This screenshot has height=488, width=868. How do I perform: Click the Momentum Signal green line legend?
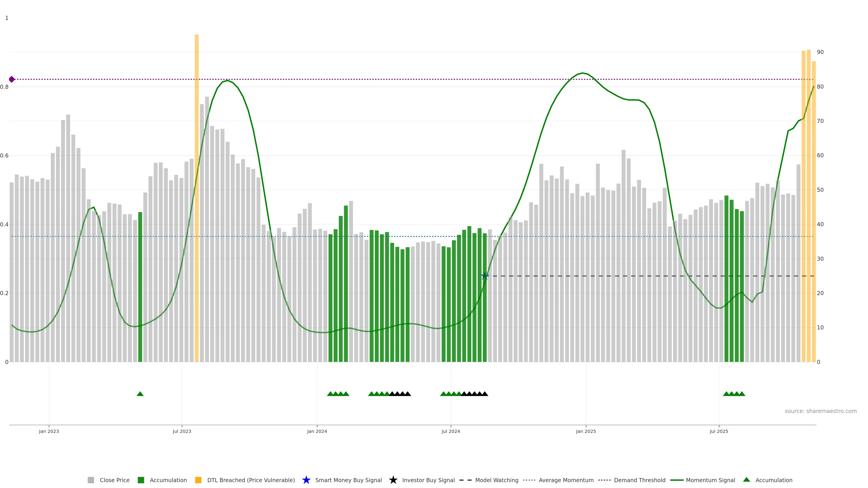tap(677, 480)
